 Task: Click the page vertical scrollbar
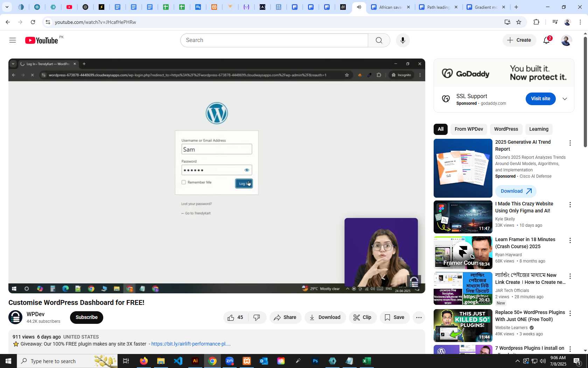coord(585,92)
